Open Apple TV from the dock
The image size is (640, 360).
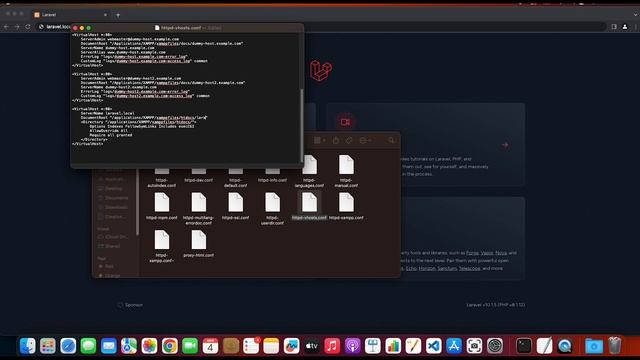[312, 346]
